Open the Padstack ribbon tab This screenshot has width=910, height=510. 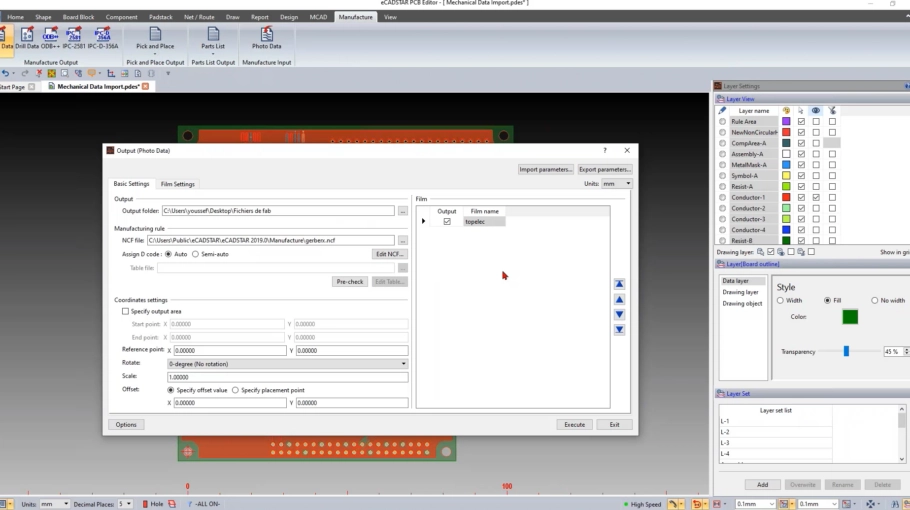(160, 17)
